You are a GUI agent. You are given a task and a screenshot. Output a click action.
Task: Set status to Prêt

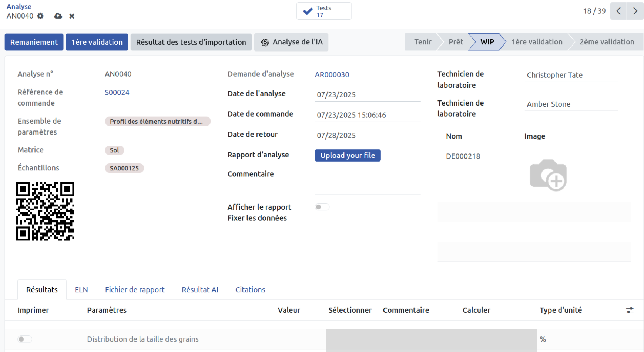click(x=456, y=42)
